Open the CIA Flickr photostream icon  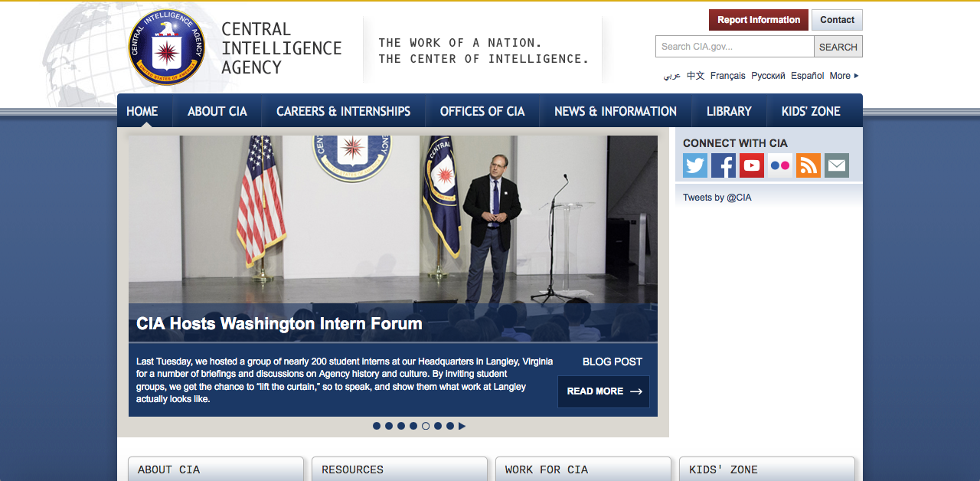pos(780,165)
